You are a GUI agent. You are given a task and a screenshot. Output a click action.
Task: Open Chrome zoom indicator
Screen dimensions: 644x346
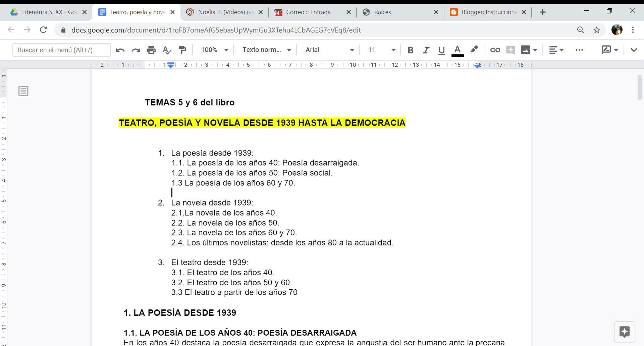click(x=581, y=30)
